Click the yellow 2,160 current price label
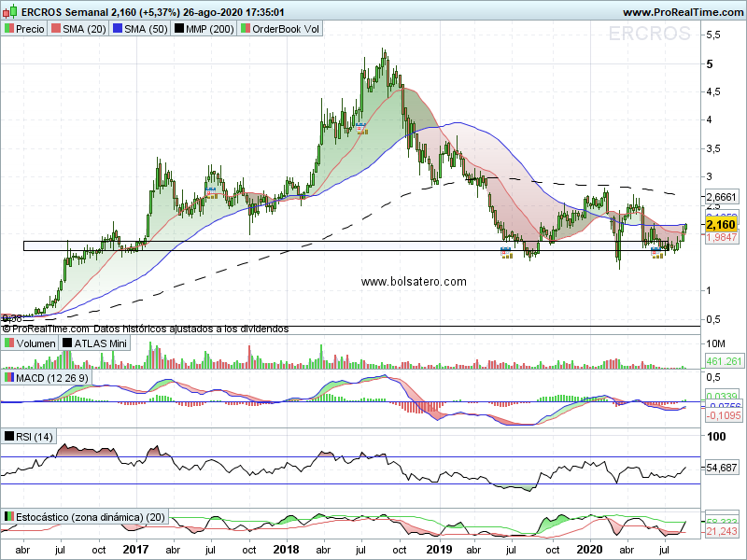The image size is (747, 560). pyautogui.click(x=721, y=225)
